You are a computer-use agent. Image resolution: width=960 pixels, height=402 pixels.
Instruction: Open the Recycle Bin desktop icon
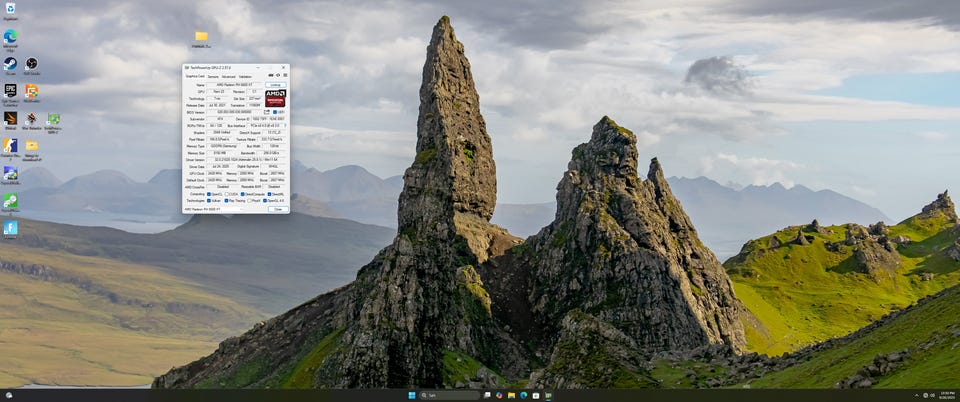click(x=10, y=10)
